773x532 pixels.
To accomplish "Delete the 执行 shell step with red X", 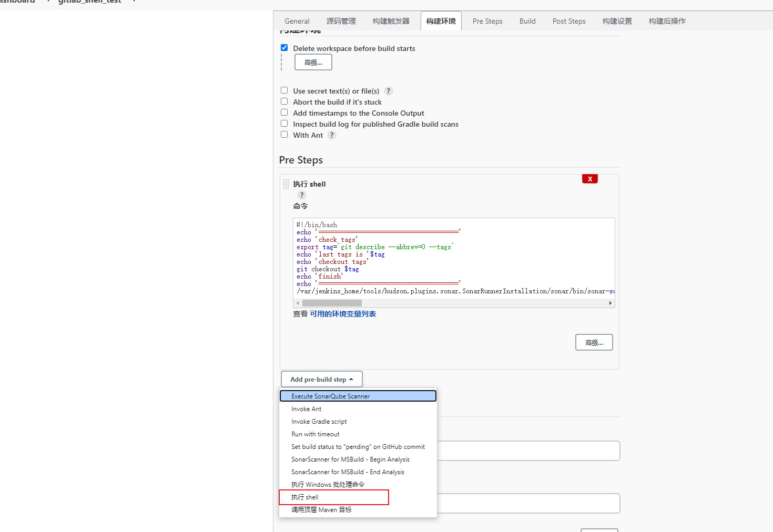I will (x=590, y=179).
